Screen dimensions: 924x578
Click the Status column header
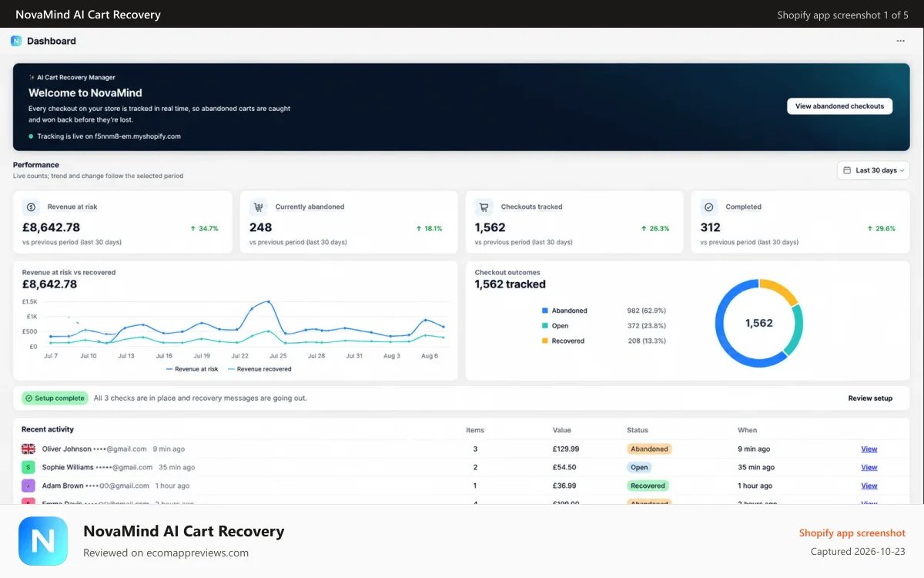point(638,430)
